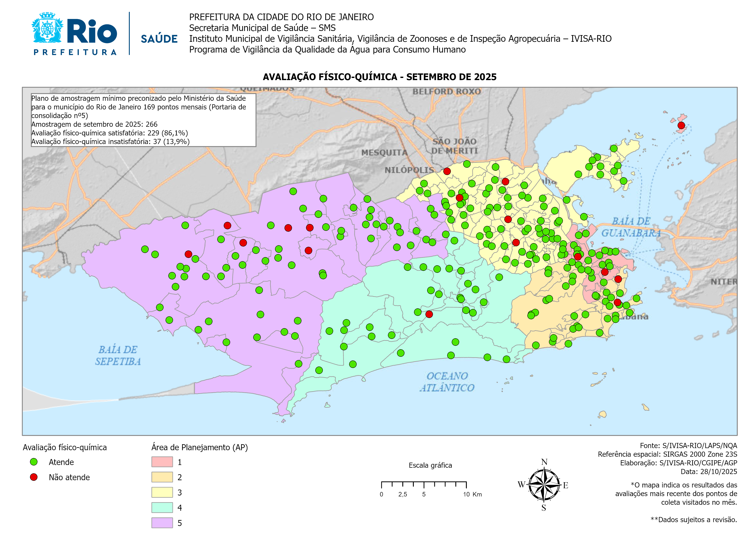Click the sampling plan info text box
Screen dimensions: 756x534
coord(143,120)
